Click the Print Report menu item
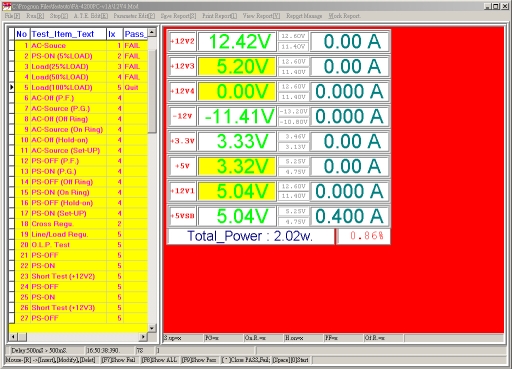 [x=219, y=16]
